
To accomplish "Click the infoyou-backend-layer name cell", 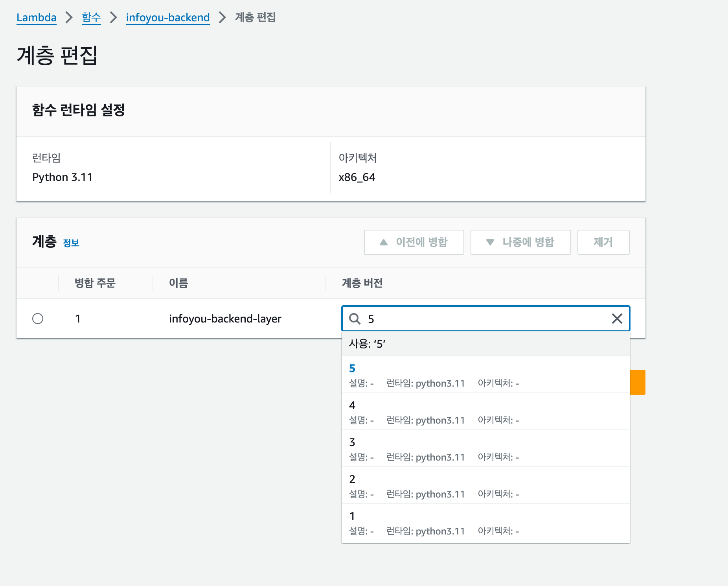I will [x=225, y=319].
